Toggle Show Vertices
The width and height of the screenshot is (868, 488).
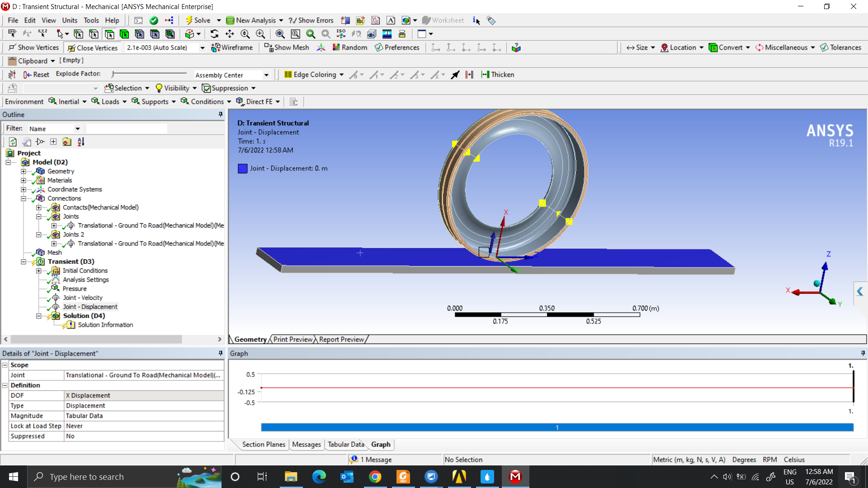[33, 47]
